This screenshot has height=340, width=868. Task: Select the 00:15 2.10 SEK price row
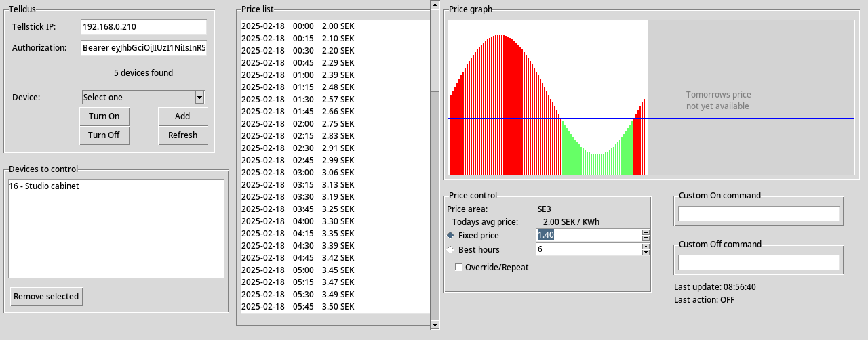click(335, 38)
